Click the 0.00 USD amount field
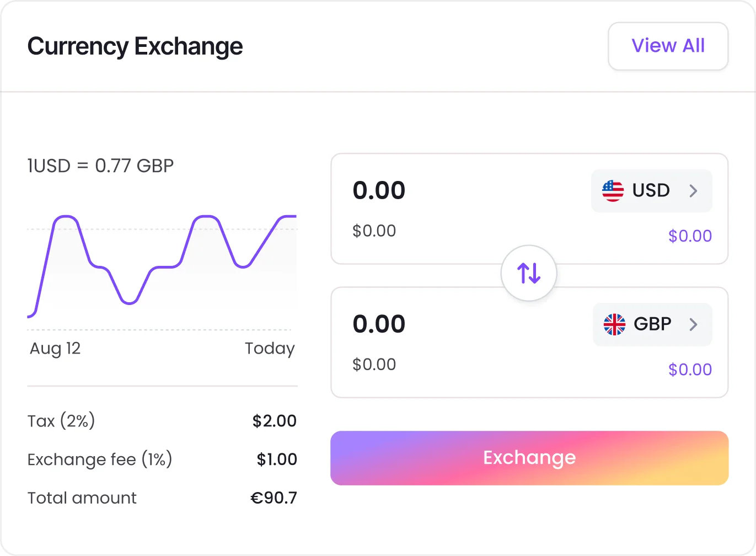The image size is (756, 556). tap(379, 191)
